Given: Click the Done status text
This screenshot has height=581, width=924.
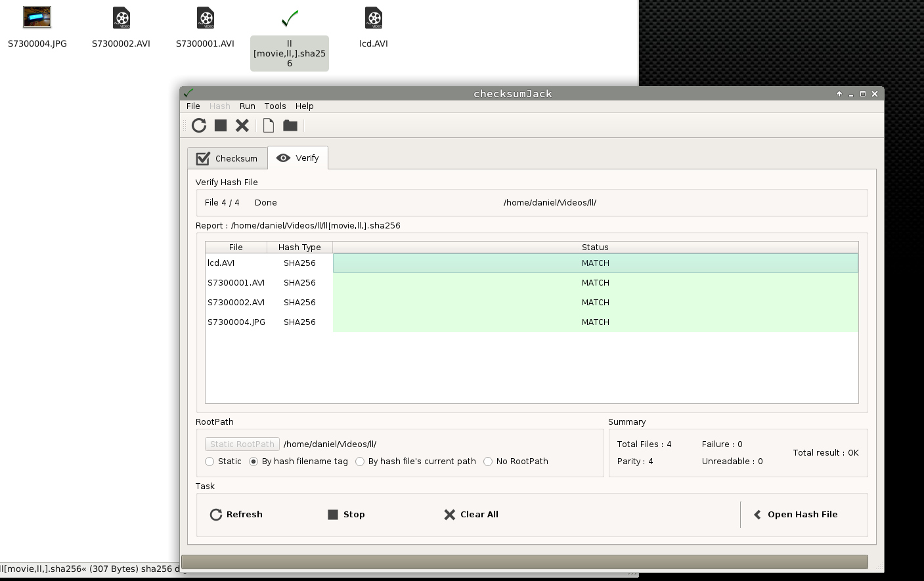Looking at the screenshot, I should click(266, 203).
